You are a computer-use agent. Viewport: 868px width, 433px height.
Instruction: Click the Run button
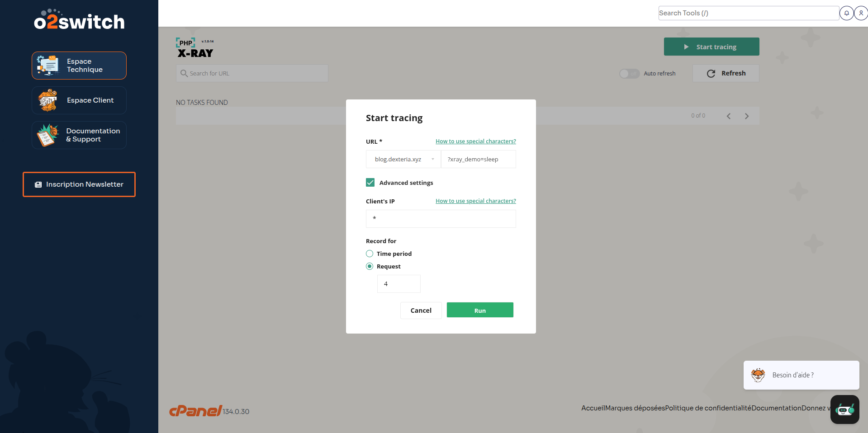pyautogui.click(x=480, y=310)
